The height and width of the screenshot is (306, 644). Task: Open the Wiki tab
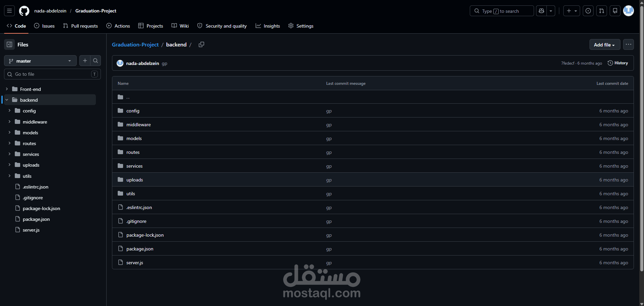point(180,26)
